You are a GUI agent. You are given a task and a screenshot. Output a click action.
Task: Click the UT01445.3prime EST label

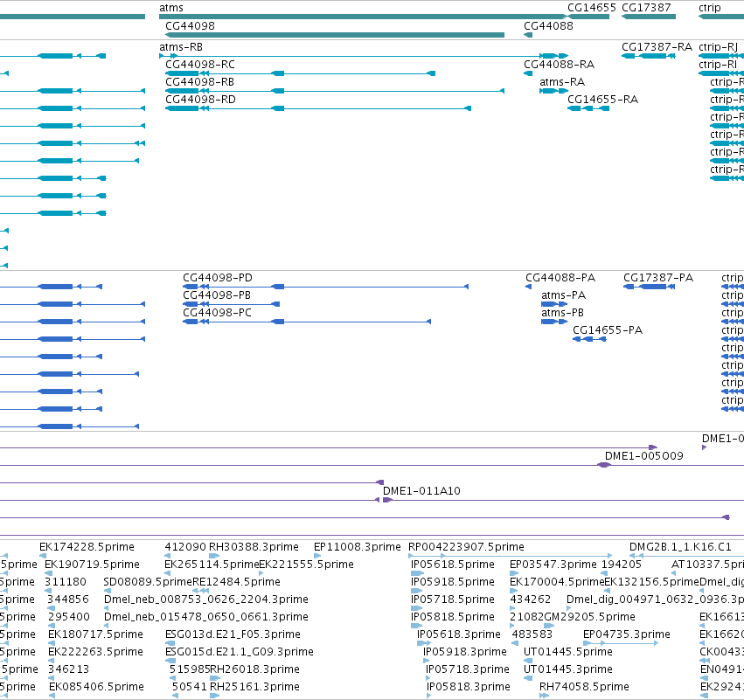[568, 669]
